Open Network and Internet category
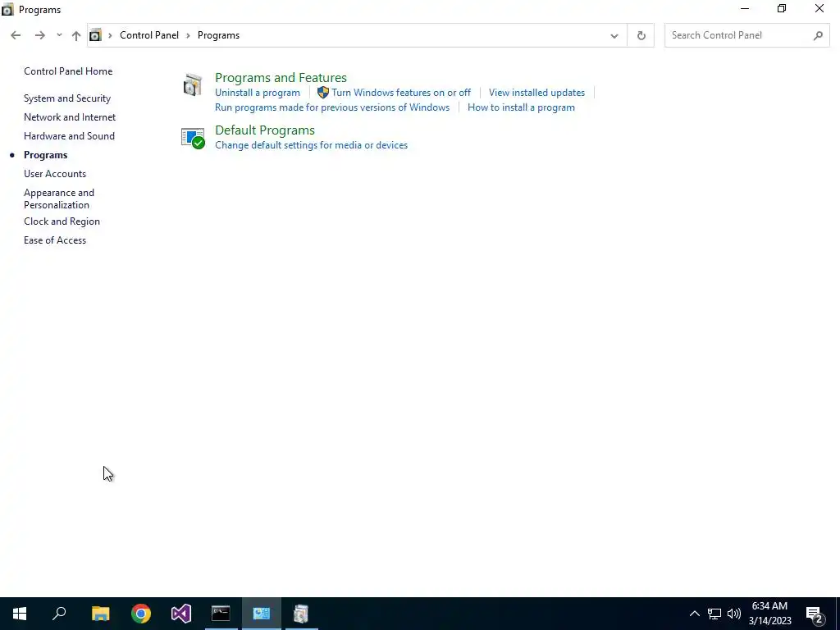 pyautogui.click(x=70, y=117)
